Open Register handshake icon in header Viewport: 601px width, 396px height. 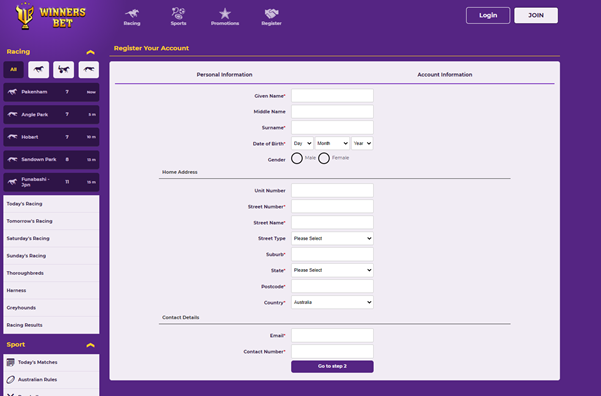click(271, 14)
